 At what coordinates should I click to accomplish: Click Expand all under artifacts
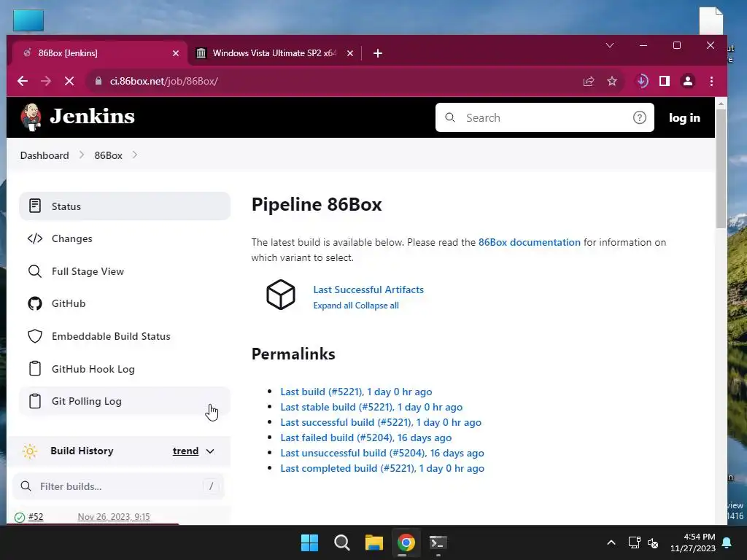333,306
